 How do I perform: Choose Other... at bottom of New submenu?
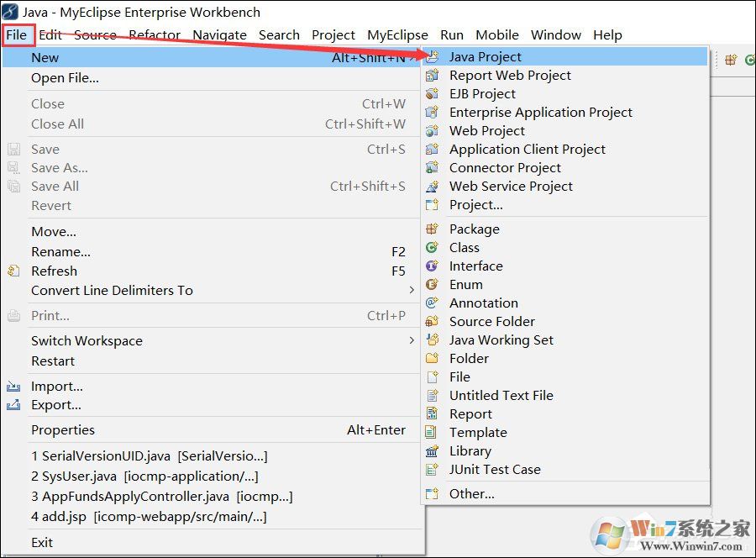point(471,494)
